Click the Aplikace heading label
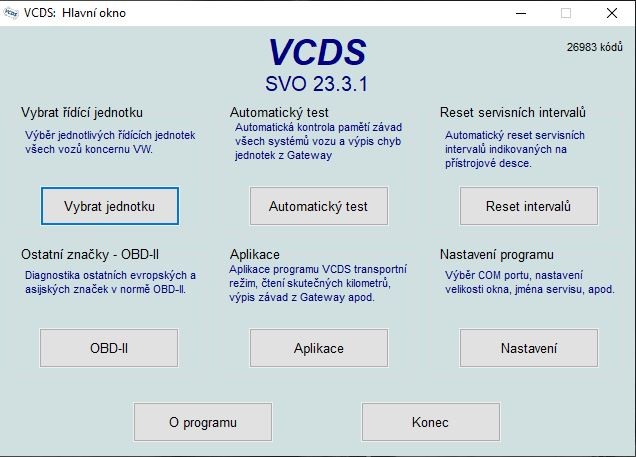 [x=255, y=254]
